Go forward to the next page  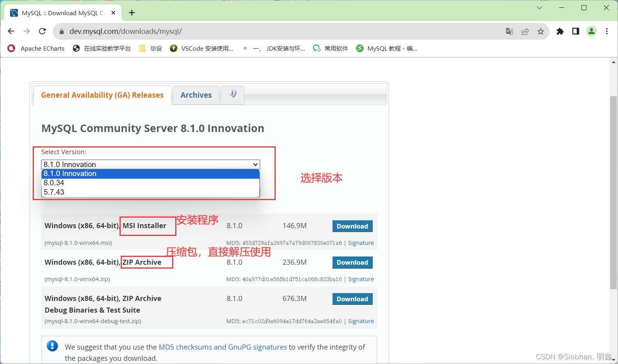(x=26, y=31)
